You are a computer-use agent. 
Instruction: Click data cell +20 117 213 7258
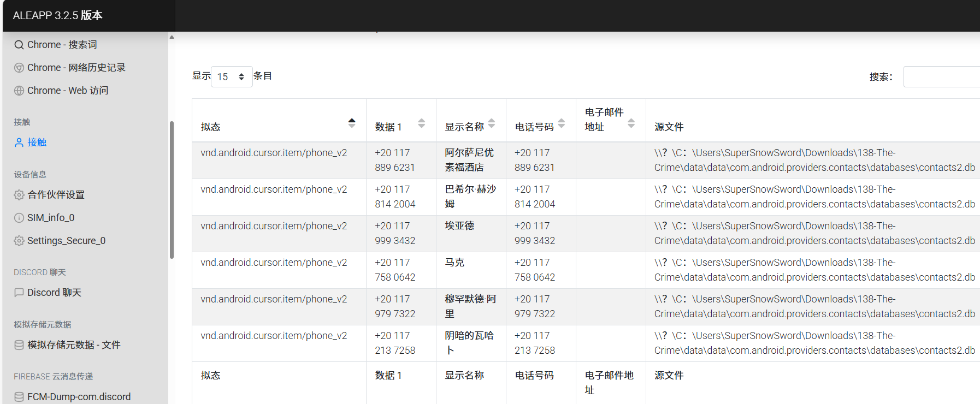pyautogui.click(x=401, y=343)
